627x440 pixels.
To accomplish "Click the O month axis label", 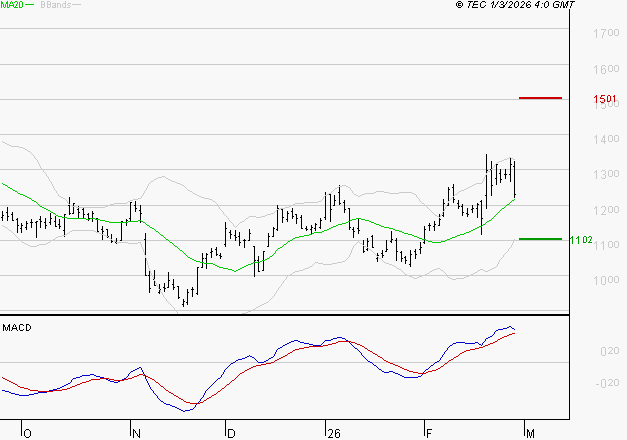I will coord(27,434).
